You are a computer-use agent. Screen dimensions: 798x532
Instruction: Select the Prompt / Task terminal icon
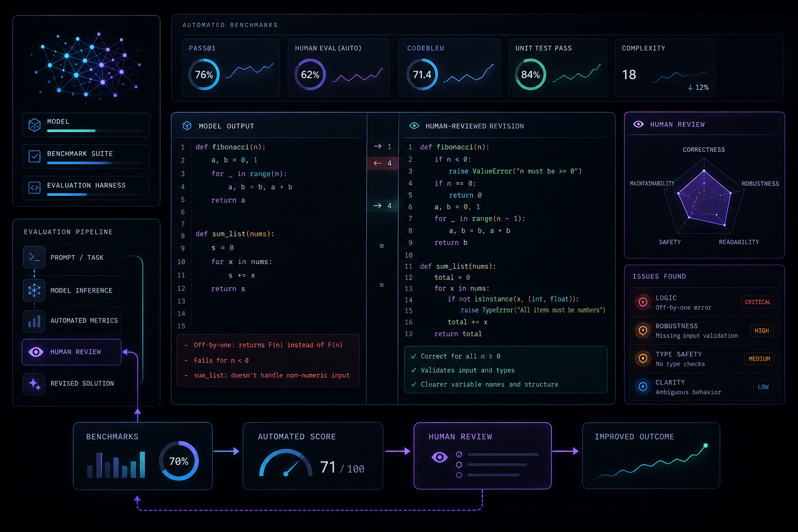(34, 257)
